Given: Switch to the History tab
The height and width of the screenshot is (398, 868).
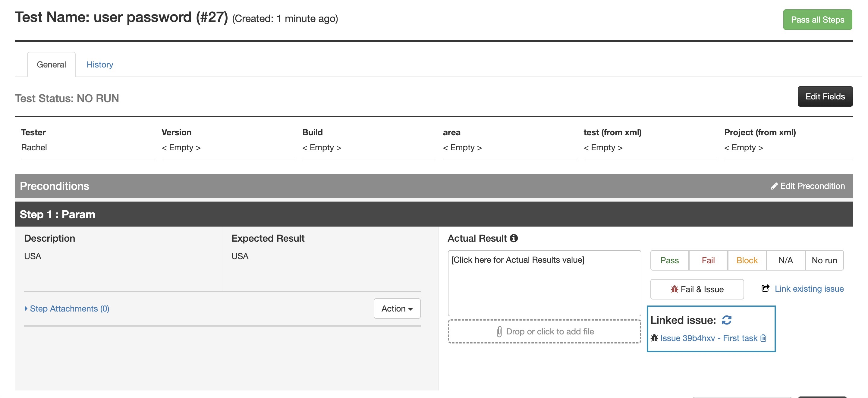Looking at the screenshot, I should (100, 65).
